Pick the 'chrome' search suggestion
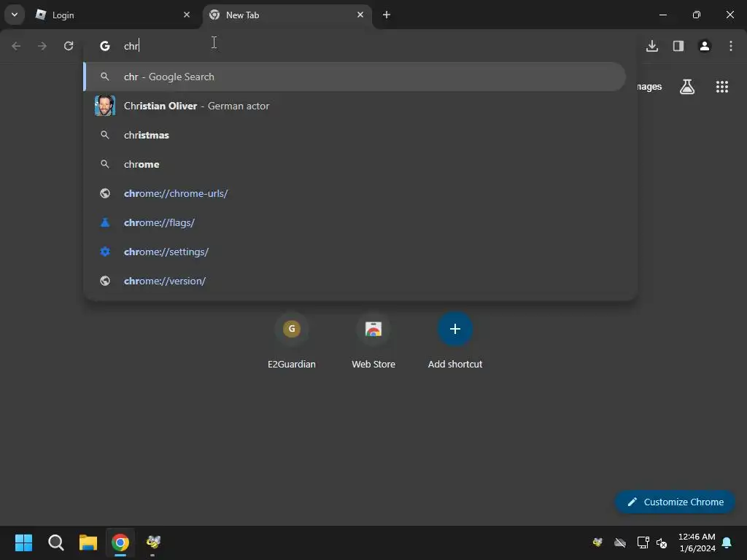Screen dimensions: 747x560 [355, 164]
